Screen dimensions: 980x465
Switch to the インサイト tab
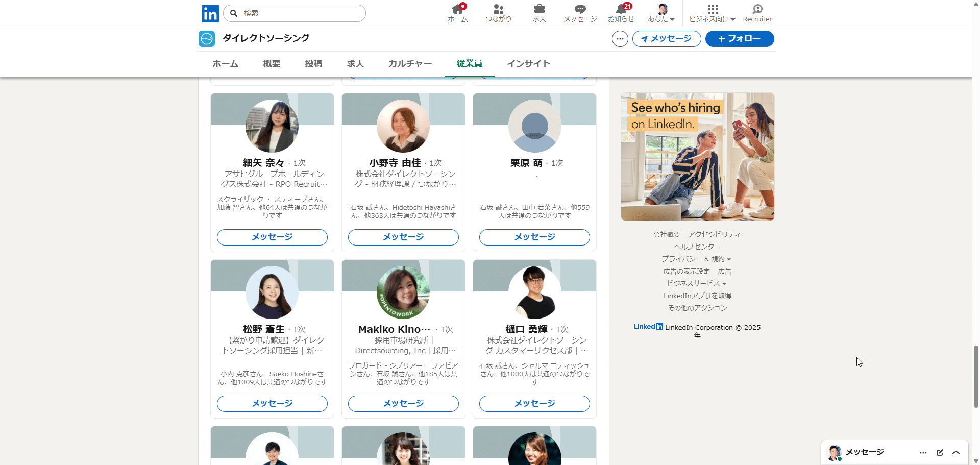point(529,64)
